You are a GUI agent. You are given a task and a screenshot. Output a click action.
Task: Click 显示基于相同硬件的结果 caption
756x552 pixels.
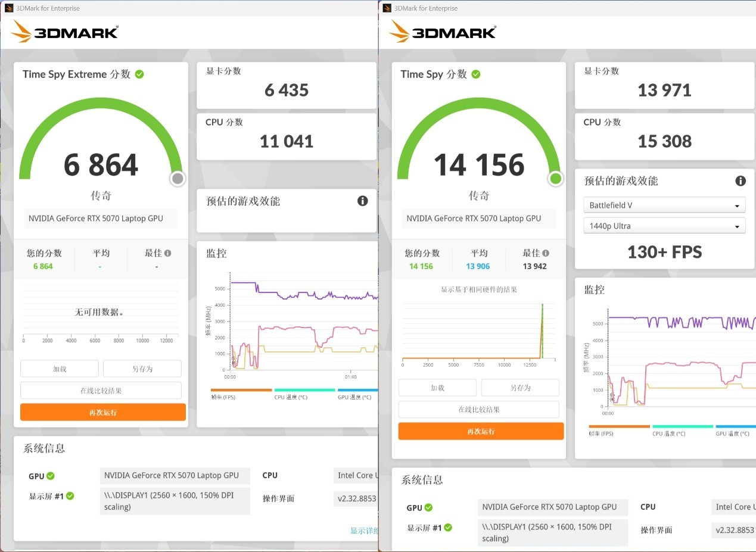[479, 289]
